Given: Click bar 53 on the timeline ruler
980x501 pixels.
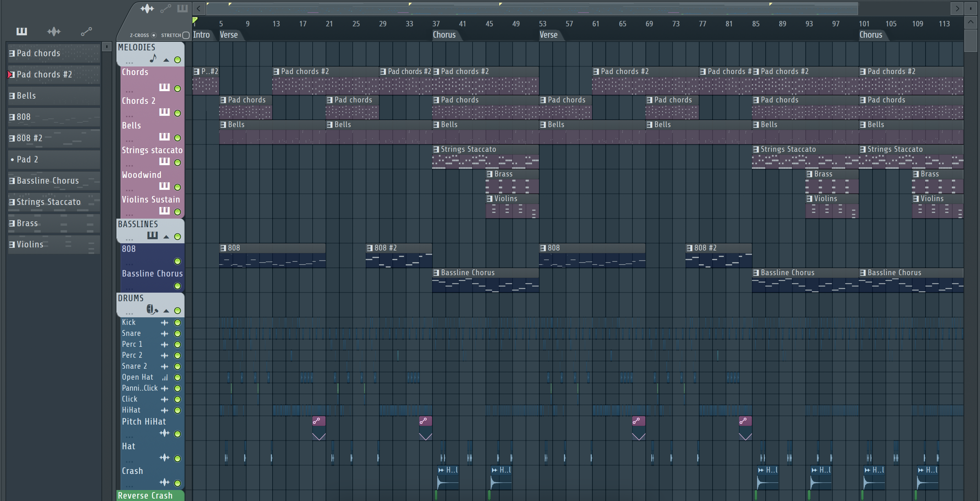Looking at the screenshot, I should (x=542, y=24).
